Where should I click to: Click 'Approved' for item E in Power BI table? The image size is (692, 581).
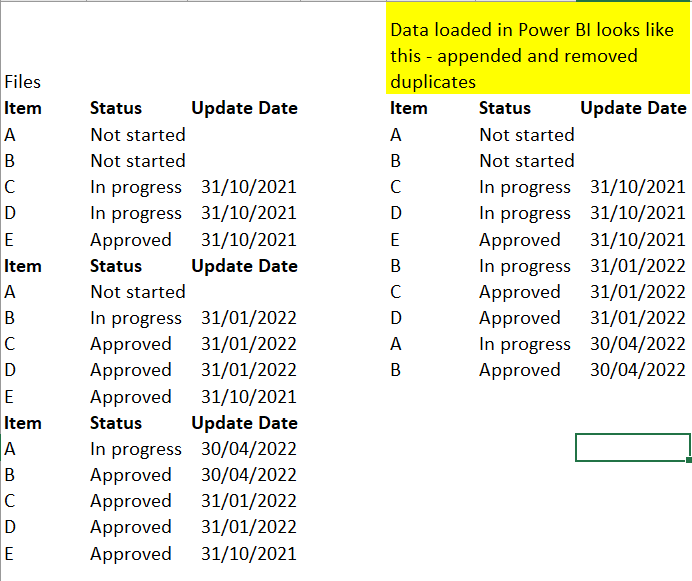coord(520,241)
